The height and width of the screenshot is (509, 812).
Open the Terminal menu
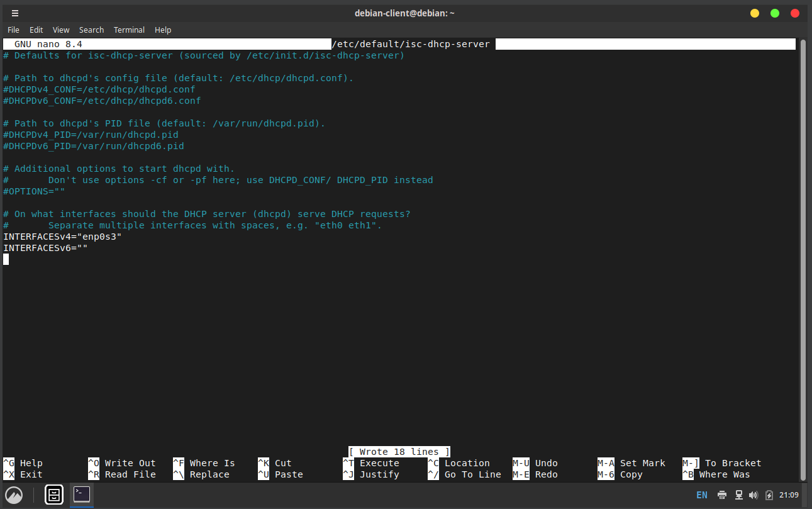pyautogui.click(x=129, y=30)
